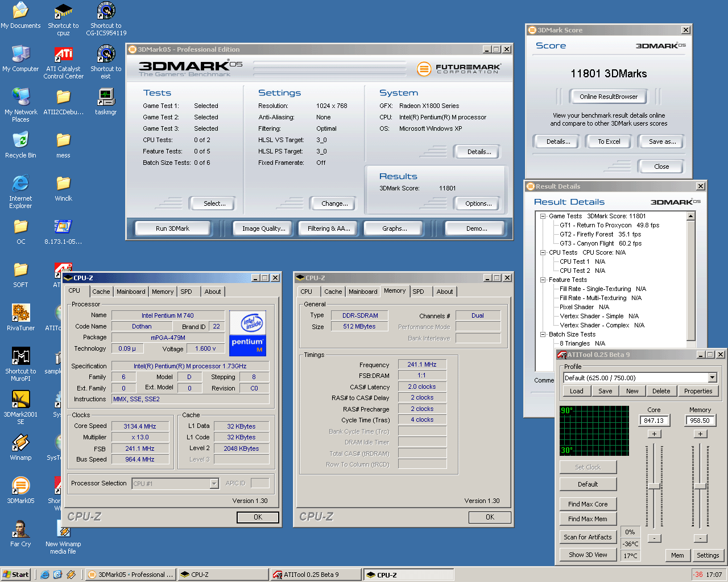This screenshot has width=728, height=582.
Task: Open the ATII2CDebu folder icon
Action: pos(63,102)
